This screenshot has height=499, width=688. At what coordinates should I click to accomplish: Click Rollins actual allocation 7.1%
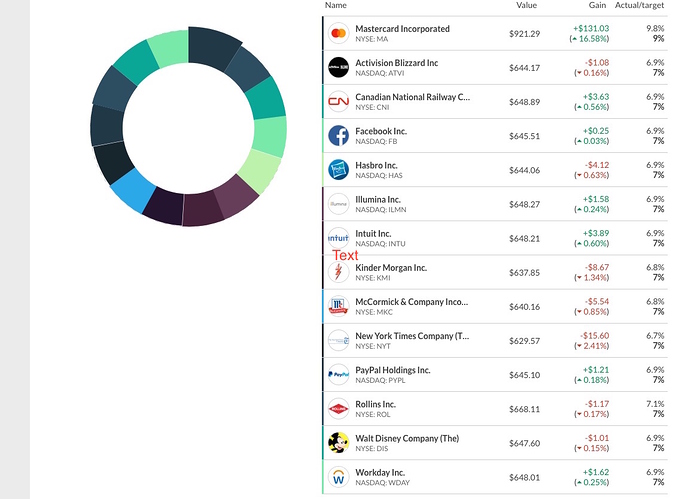pos(655,404)
